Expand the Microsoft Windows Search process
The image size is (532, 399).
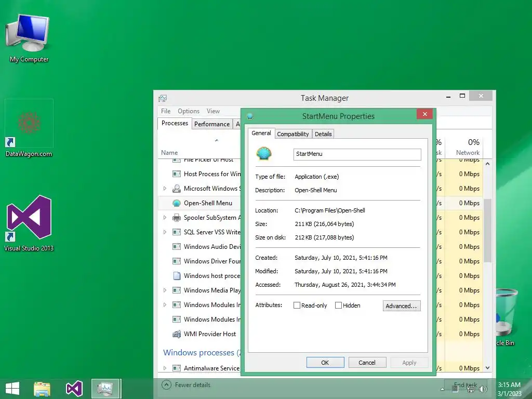(x=165, y=188)
